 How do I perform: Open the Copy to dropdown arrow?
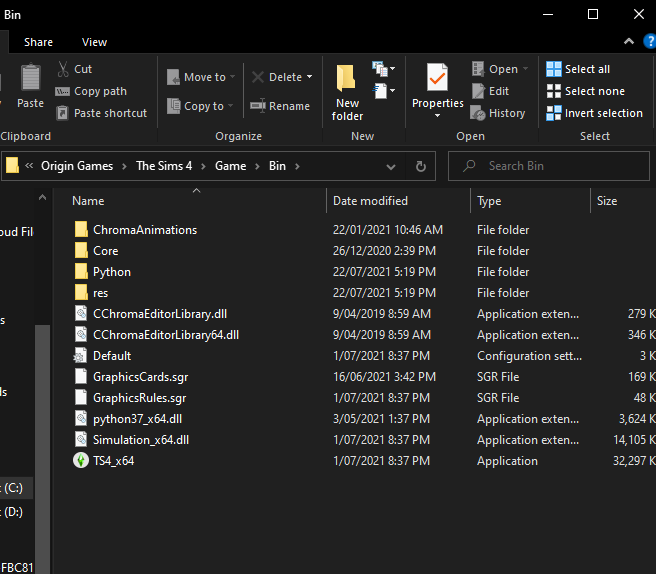click(x=231, y=106)
